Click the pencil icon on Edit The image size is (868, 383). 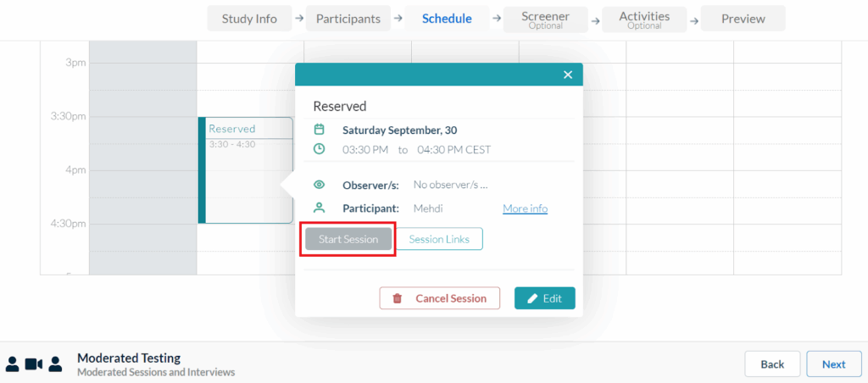[532, 298]
